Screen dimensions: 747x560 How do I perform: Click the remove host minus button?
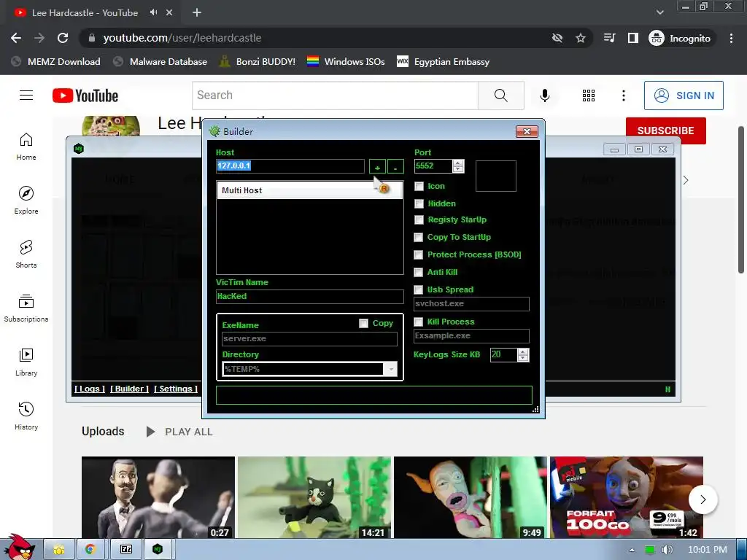pos(395,167)
